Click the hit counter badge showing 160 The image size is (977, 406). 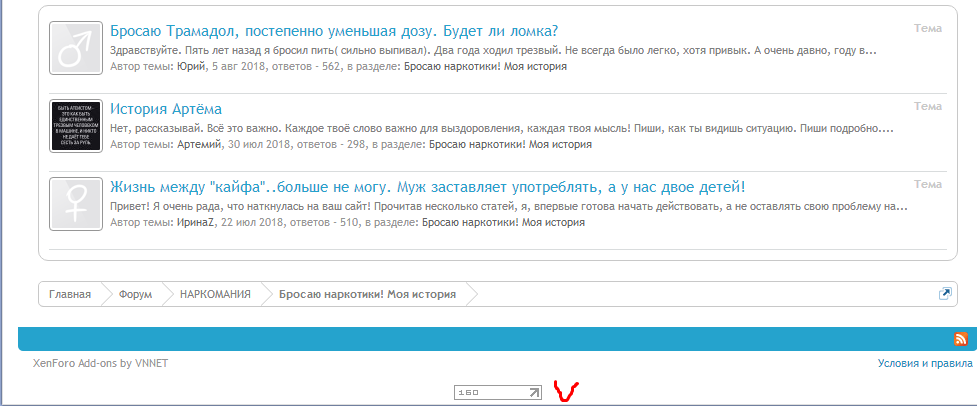tap(498, 392)
